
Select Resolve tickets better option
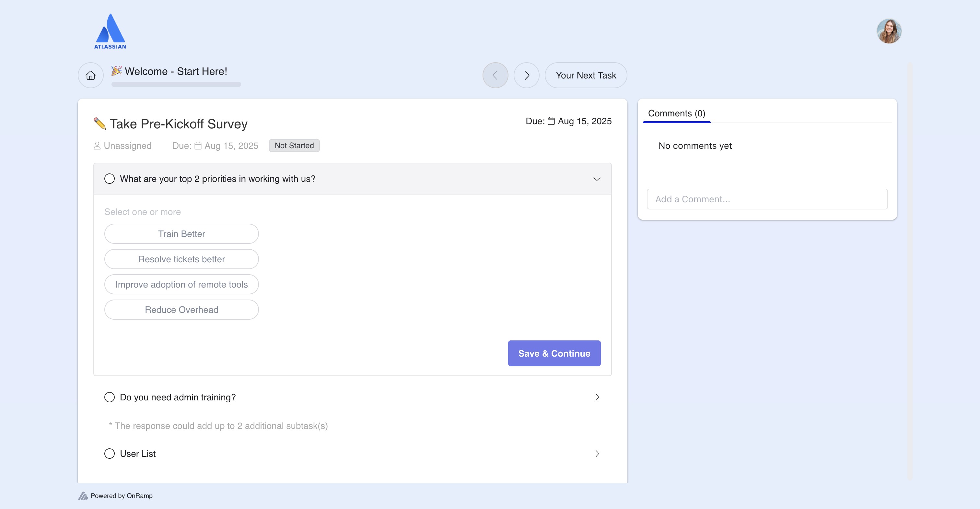pos(181,259)
